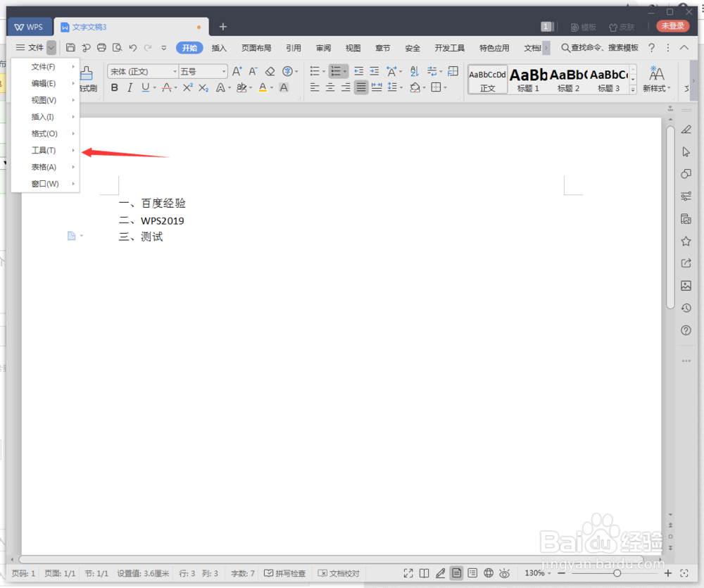
Task: Click the Help question icon in sidebar
Action: (x=686, y=330)
